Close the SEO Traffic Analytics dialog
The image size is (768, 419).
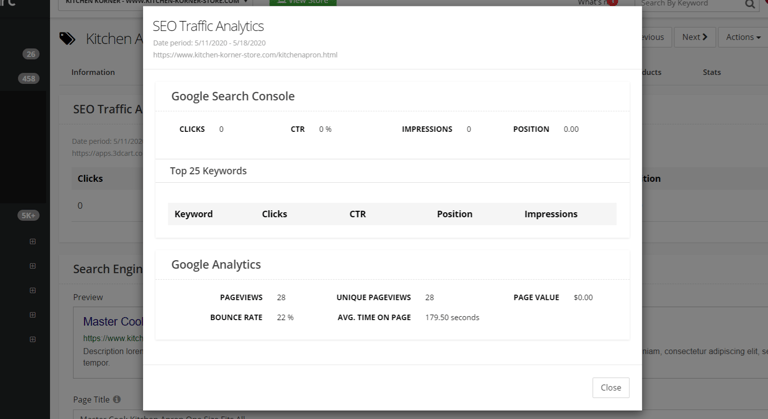610,387
